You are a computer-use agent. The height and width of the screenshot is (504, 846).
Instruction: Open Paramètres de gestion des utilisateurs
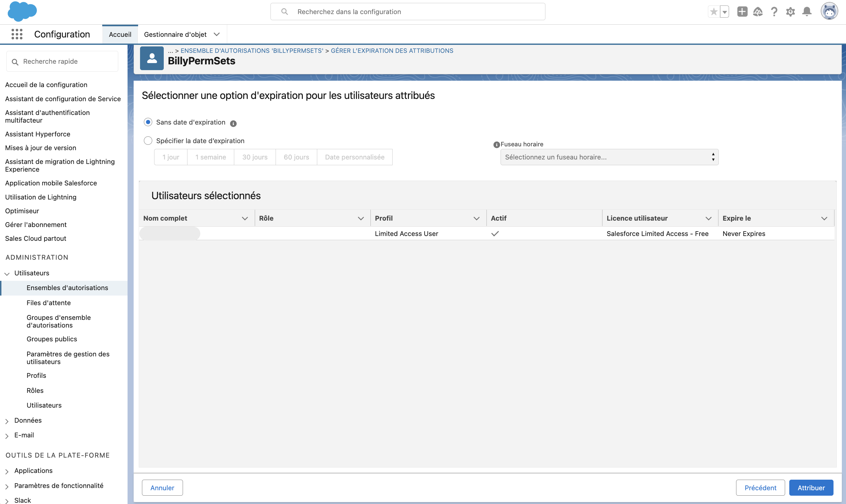68,358
